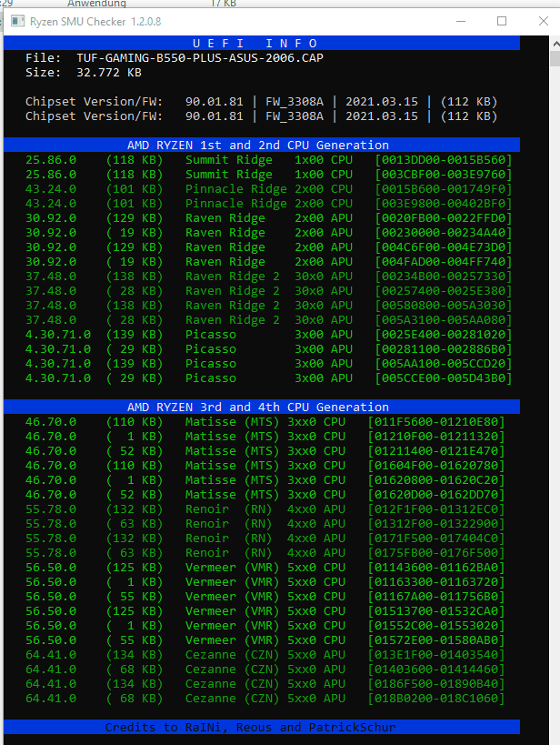
Task: Click address [004C6F00-004E73D0]
Action: (444, 247)
